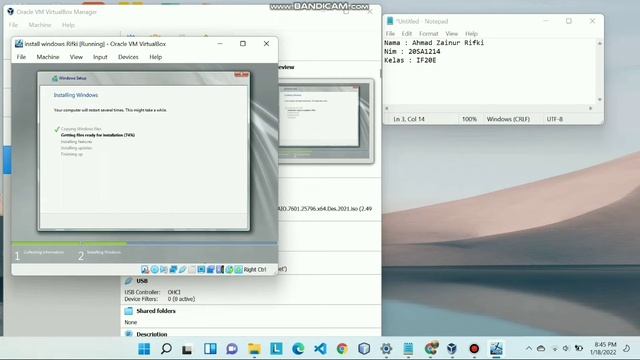Screen dimensions: 640x360
Task: Click the "USB Controller: OHCI" row
Action: pos(152,292)
